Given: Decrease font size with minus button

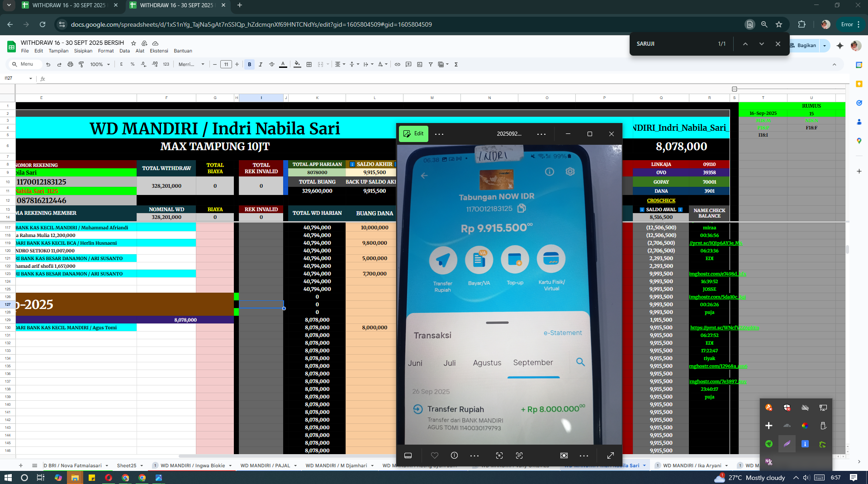Looking at the screenshot, I should (215, 64).
